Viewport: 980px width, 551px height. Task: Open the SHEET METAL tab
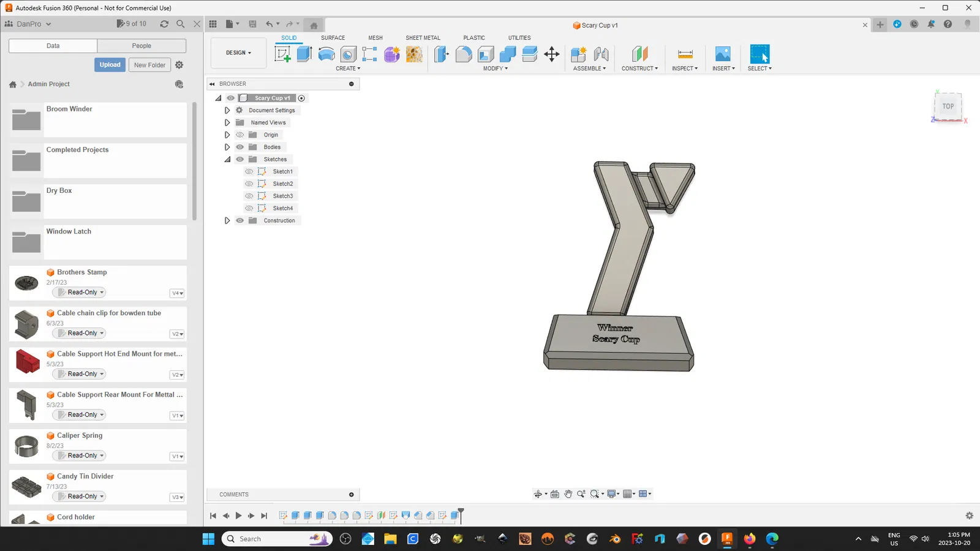coord(423,38)
